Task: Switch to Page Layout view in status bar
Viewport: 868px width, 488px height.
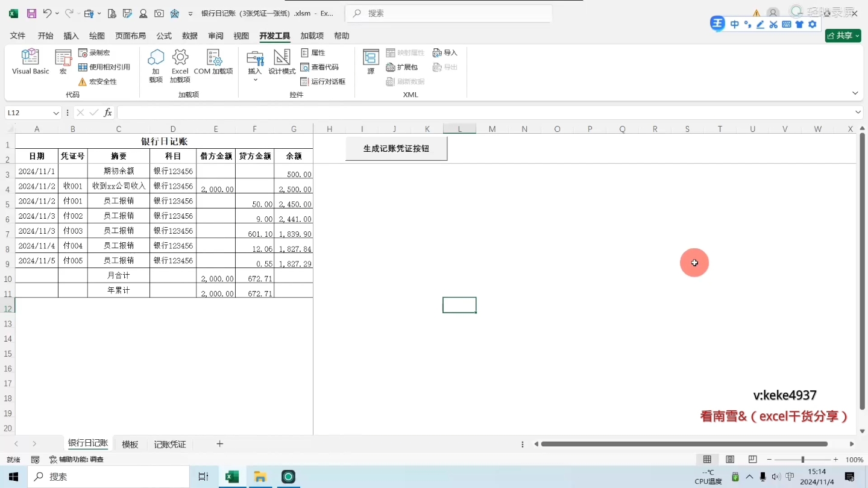Action: click(x=730, y=460)
